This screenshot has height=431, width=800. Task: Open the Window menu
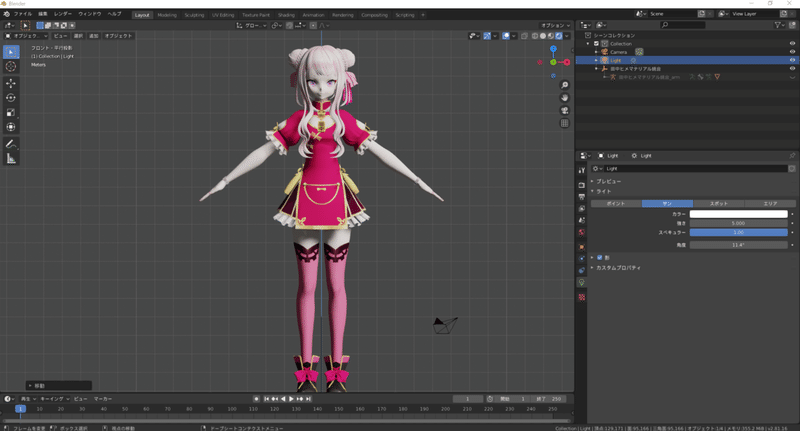point(90,14)
